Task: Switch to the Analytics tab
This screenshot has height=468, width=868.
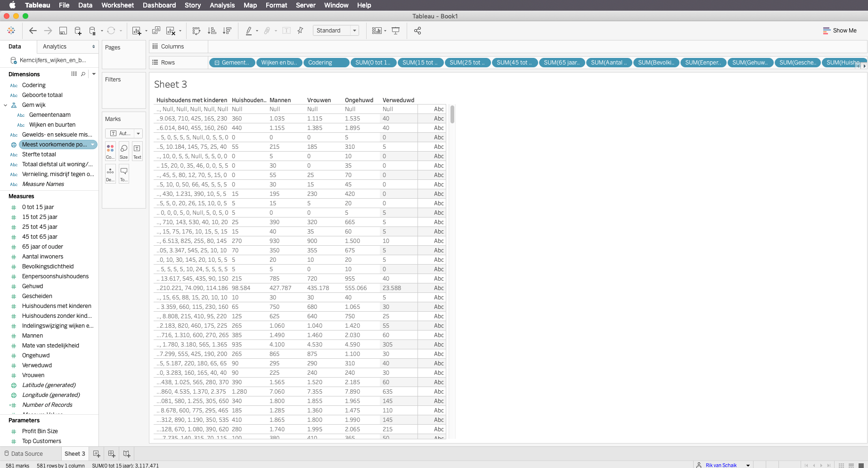Action: pos(55,47)
